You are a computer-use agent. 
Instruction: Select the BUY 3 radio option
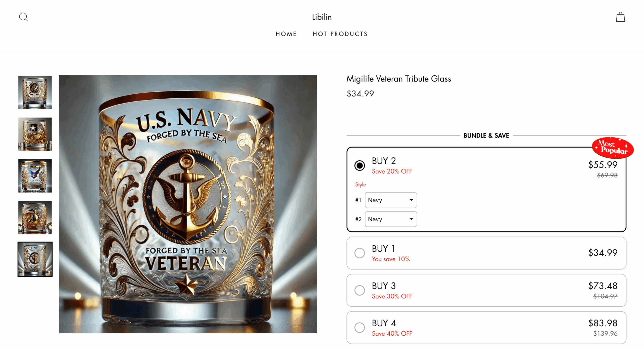pos(359,290)
